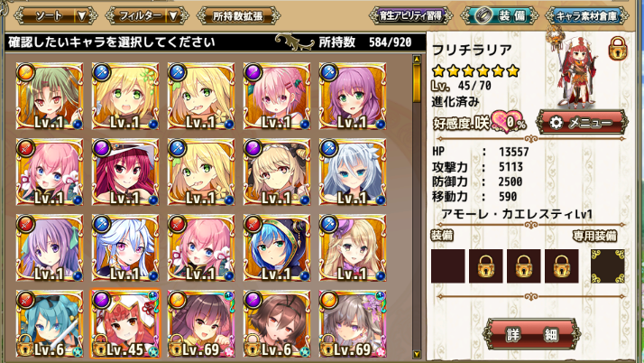Click the scrollbar up arrow

pyautogui.click(x=417, y=60)
